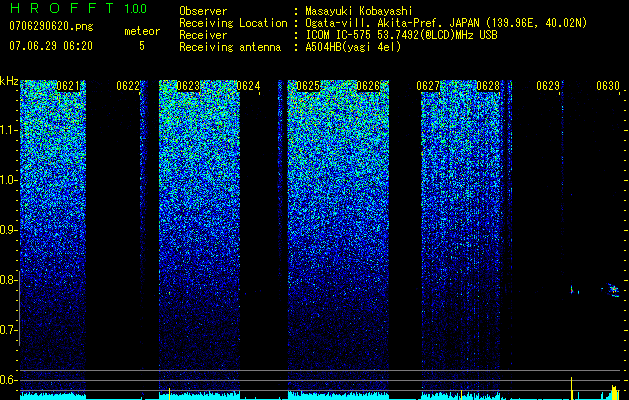Image resolution: width=629 pixels, height=400 pixels.
Task: Click the A504HB(yagi 4el) antenna text
Action: tap(353, 47)
